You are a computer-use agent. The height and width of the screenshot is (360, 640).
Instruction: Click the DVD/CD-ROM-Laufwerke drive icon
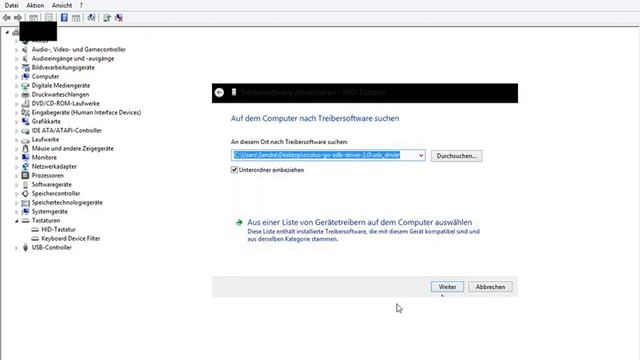[x=25, y=103]
